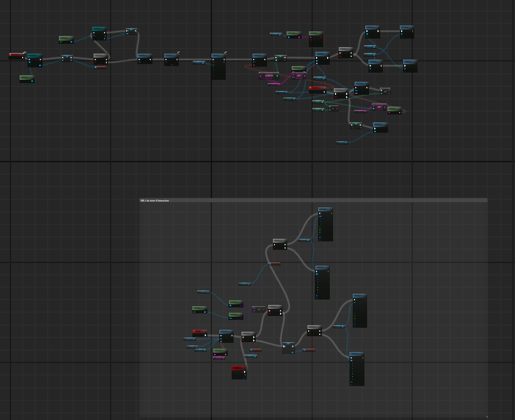
Task: Select the isolated bright red node at comment bottom
Action: click(239, 372)
